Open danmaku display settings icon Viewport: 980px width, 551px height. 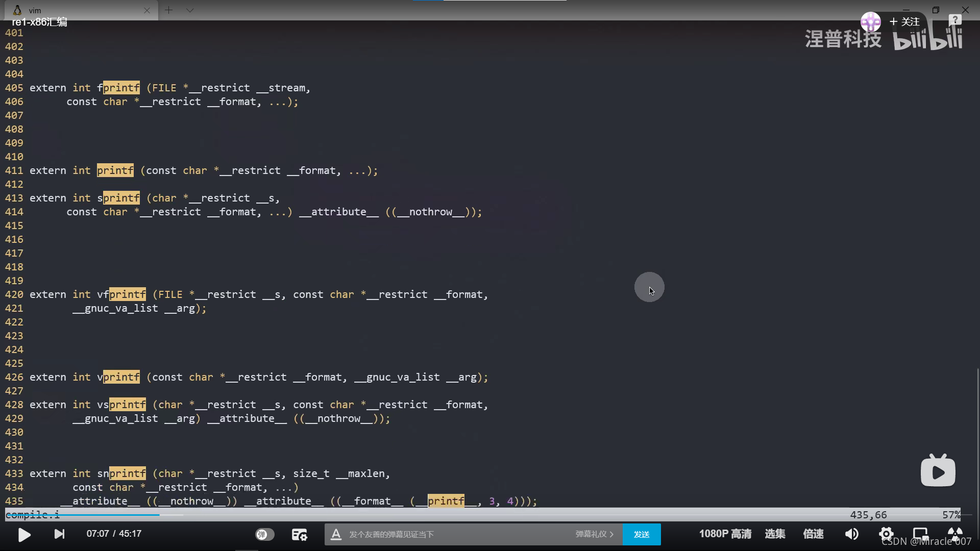(299, 534)
